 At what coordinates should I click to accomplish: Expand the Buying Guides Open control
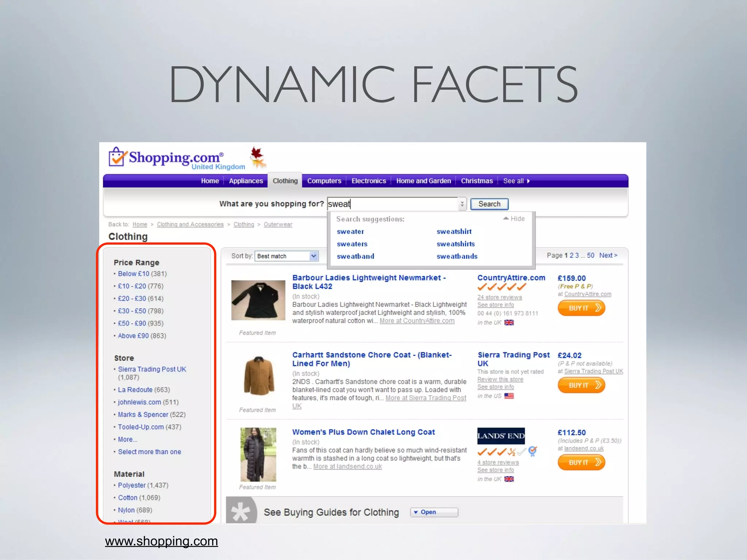pyautogui.click(x=434, y=512)
